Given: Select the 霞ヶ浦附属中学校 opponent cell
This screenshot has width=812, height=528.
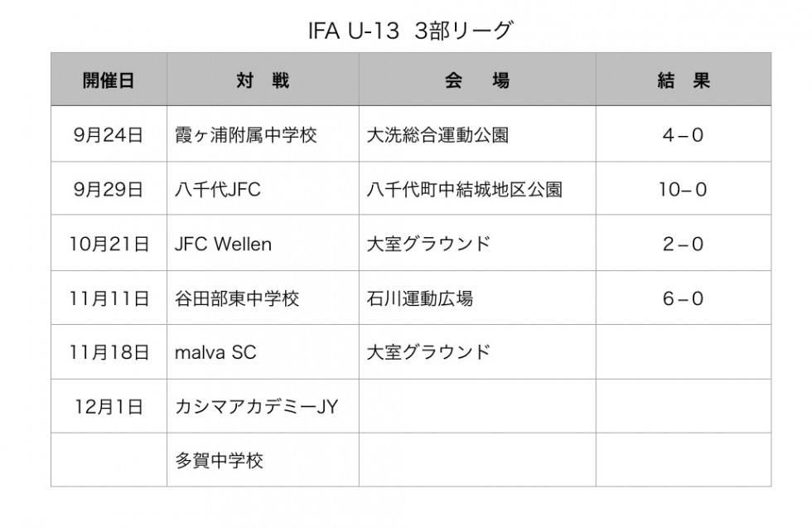Looking at the screenshot, I should coord(263,135).
